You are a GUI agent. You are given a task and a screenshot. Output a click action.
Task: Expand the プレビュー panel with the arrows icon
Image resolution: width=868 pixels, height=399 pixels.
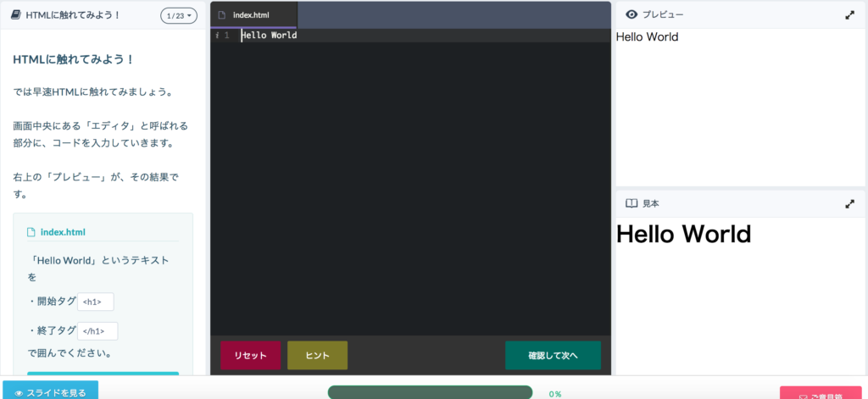coord(849,15)
